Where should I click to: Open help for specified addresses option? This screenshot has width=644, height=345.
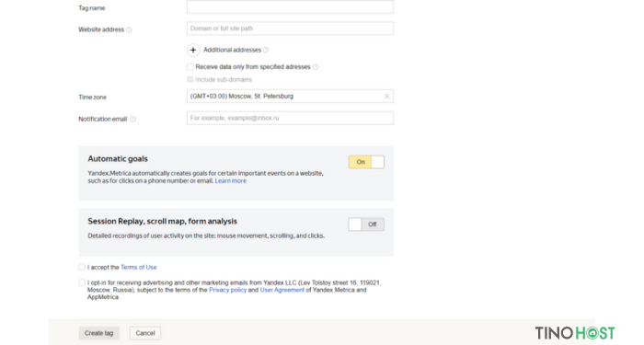pos(316,67)
